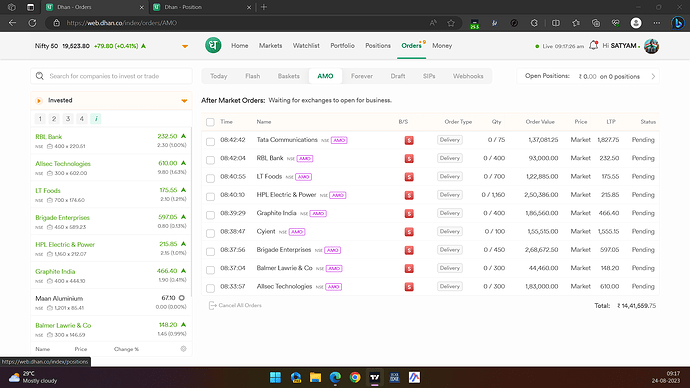Click Delivery button for Tata Communications
The height and width of the screenshot is (388, 690).
(x=449, y=140)
